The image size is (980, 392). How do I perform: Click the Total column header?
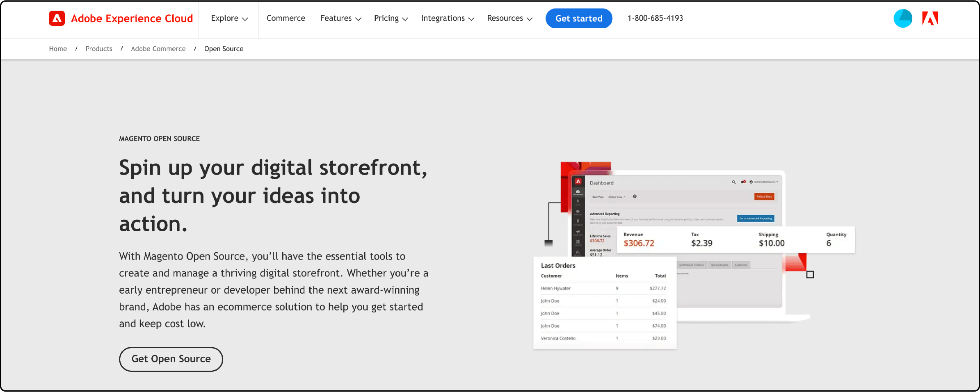660,276
